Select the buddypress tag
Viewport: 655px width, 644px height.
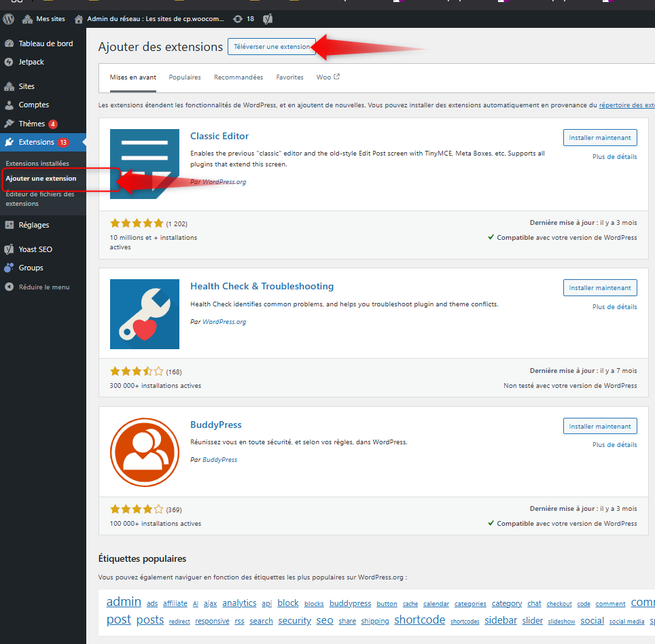(x=350, y=603)
